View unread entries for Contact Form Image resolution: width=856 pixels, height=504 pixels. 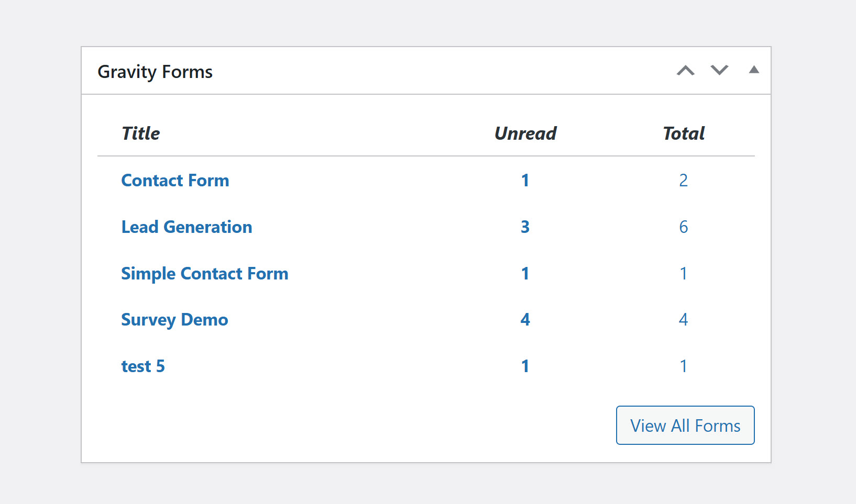tap(525, 181)
